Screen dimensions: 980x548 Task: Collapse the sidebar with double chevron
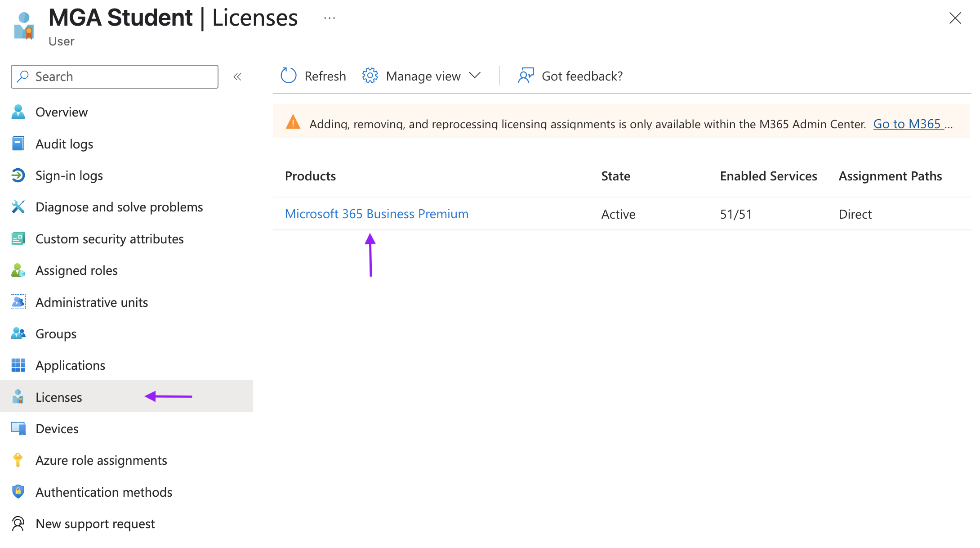(x=237, y=77)
